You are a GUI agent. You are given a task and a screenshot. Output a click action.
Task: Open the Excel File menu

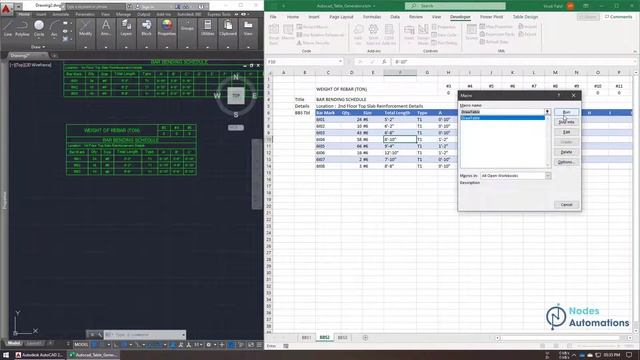tap(273, 17)
